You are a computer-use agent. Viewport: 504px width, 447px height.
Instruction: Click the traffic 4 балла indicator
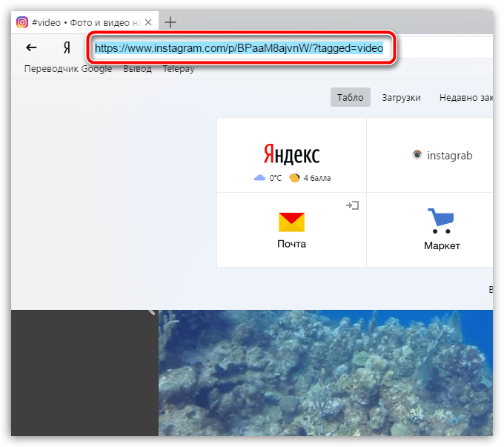[310, 178]
